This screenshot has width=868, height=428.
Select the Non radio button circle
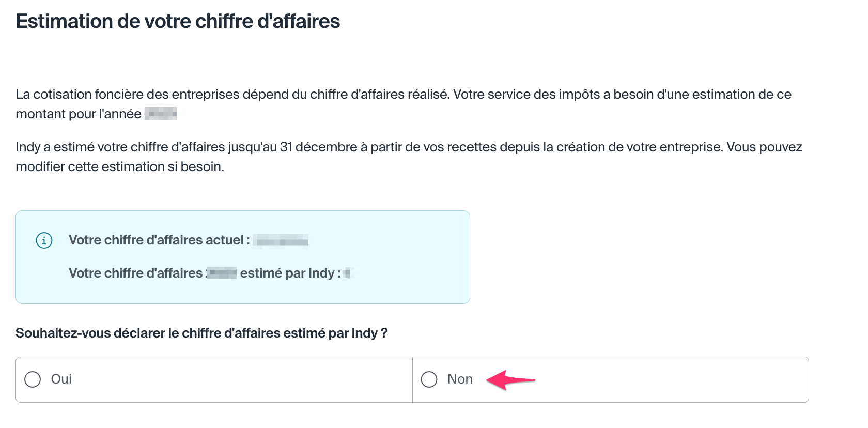click(x=429, y=379)
